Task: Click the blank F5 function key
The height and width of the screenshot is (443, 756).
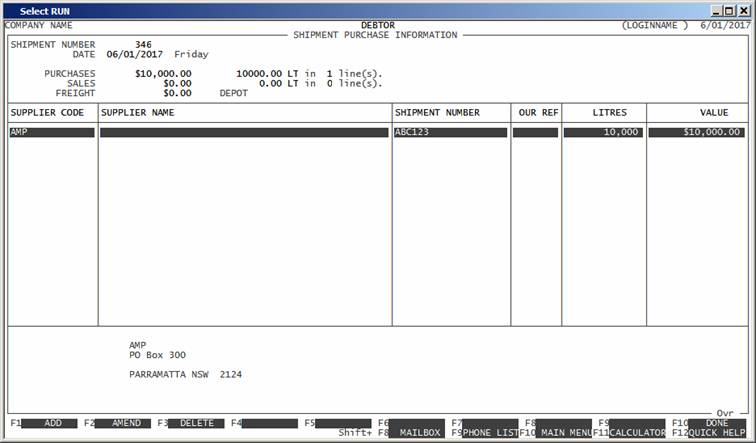Action: tap(343, 423)
